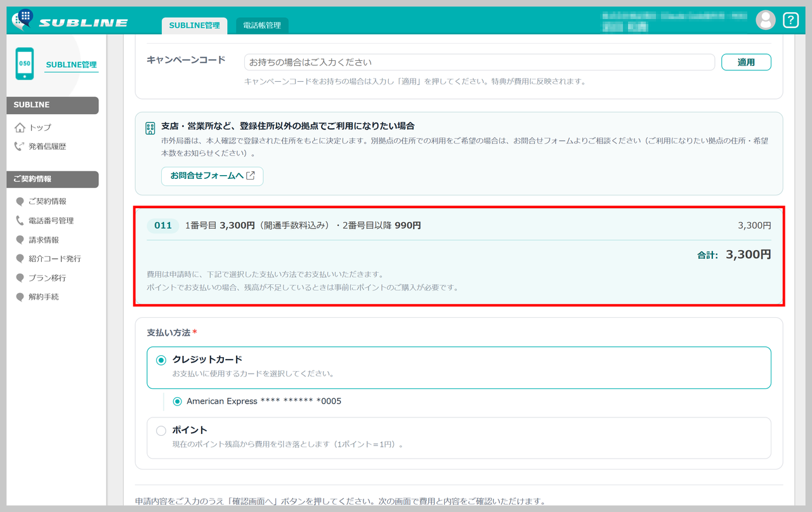Open 請求情報 menu item

point(44,240)
